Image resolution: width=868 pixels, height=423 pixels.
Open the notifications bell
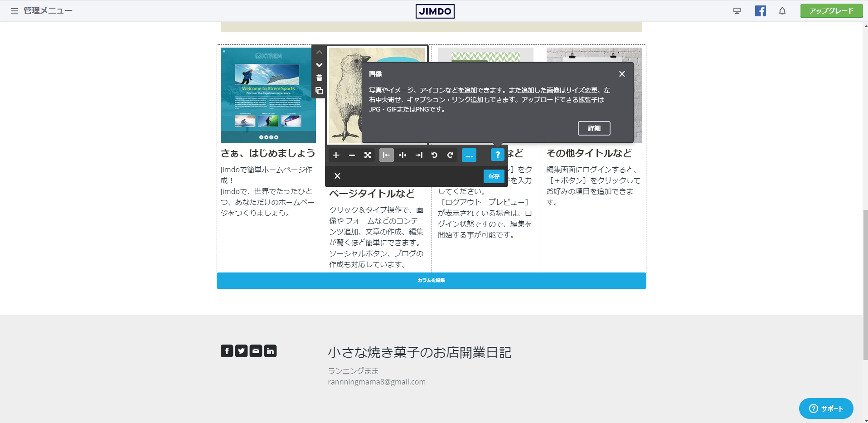point(782,11)
